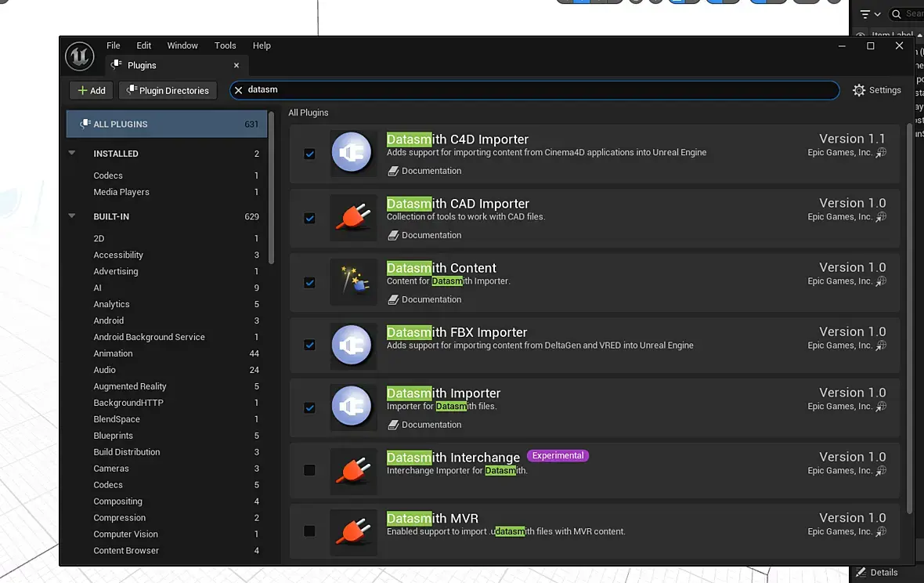Click the Unreal Engine logo icon
This screenshot has height=583, width=924.
pos(80,56)
